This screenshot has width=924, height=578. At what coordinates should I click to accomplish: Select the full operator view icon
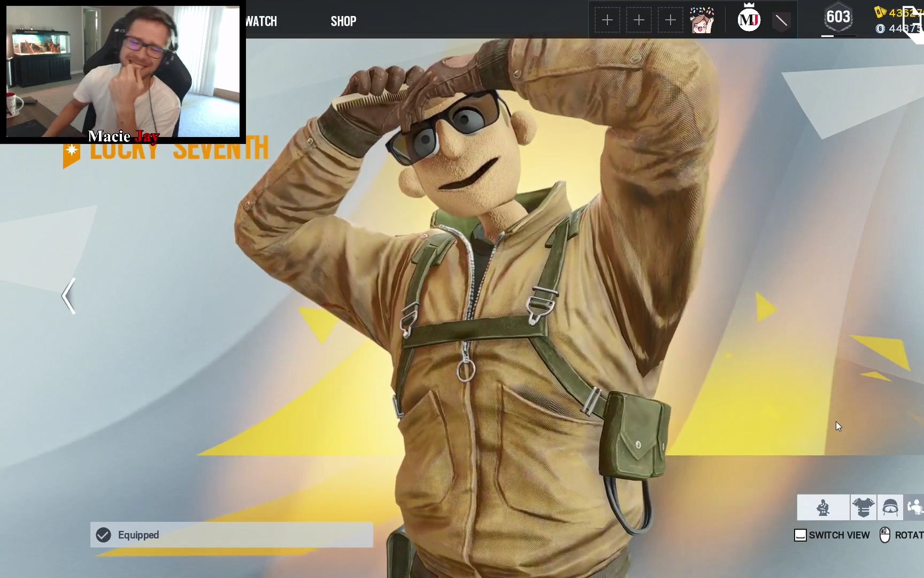pyautogui.click(x=823, y=507)
